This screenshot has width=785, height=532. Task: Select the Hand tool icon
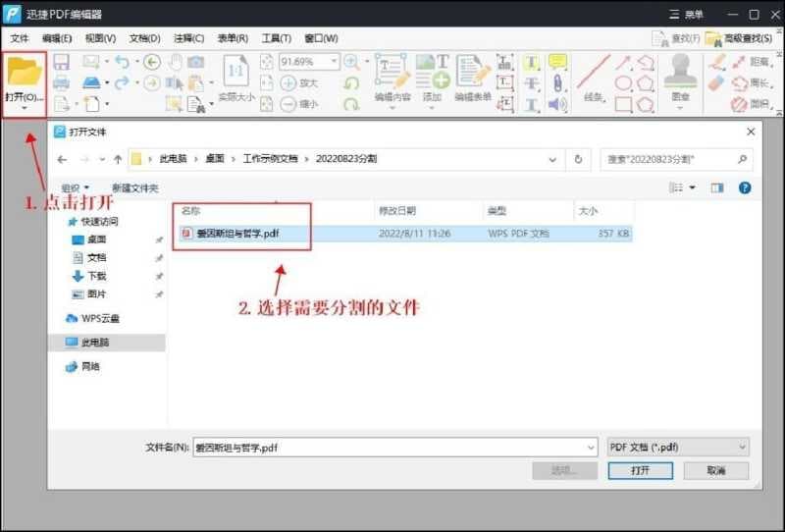175,62
